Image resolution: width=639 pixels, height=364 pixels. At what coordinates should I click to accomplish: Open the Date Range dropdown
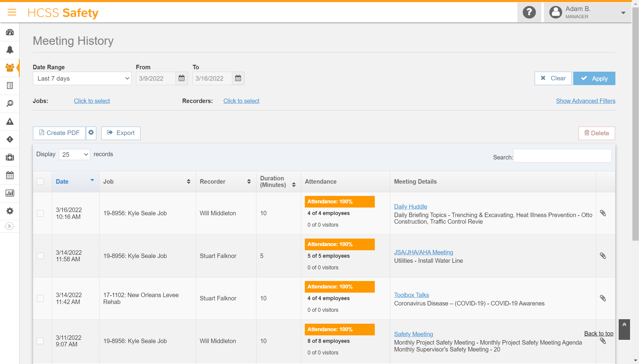pyautogui.click(x=82, y=79)
